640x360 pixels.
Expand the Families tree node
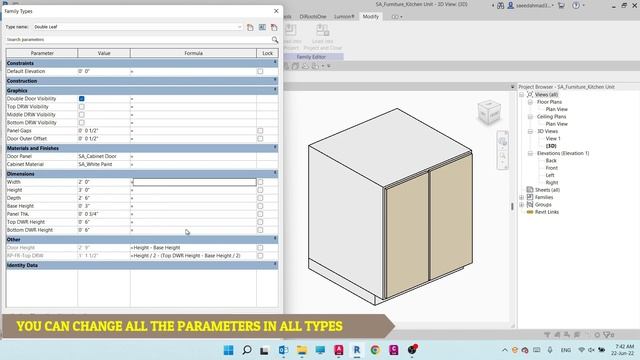pyautogui.click(x=522, y=198)
